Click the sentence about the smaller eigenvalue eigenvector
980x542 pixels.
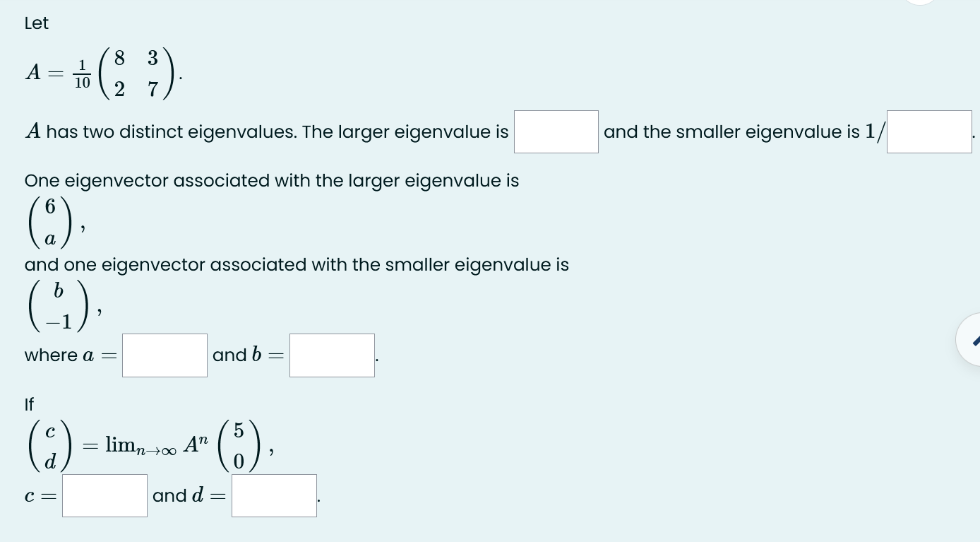pos(297,264)
